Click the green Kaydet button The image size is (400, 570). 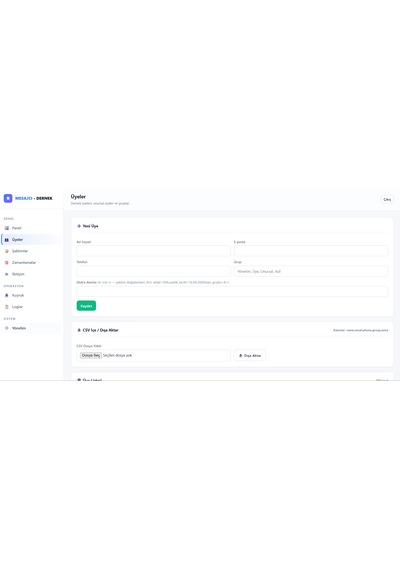pos(86,306)
